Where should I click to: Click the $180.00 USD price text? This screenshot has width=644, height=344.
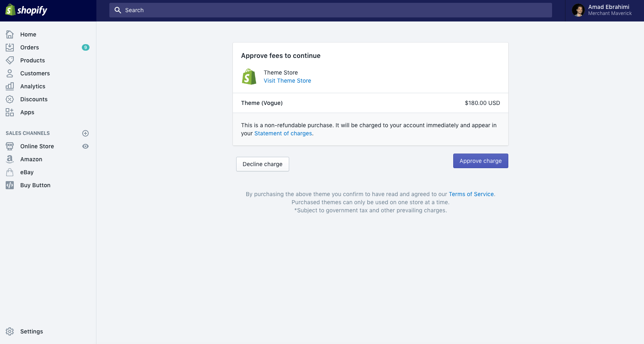(482, 103)
